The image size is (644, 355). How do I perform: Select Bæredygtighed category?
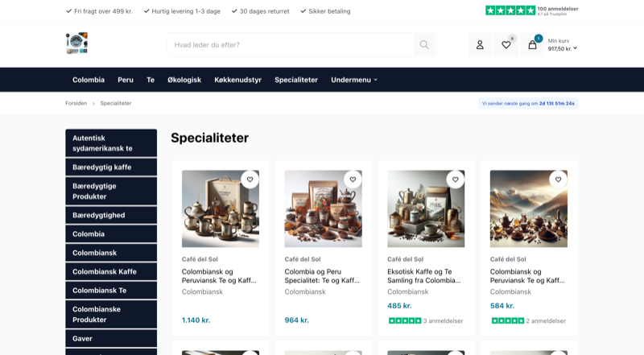(111, 215)
